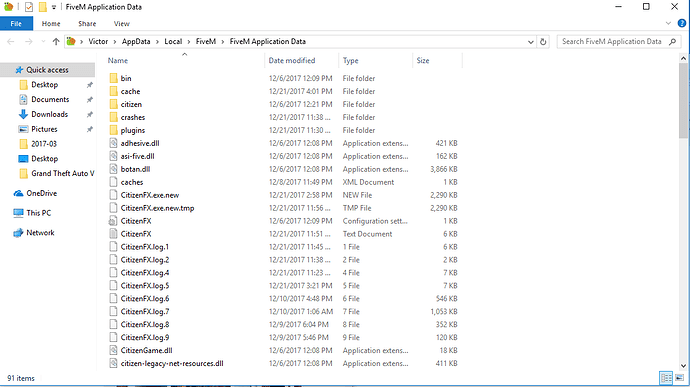Sort by the Size column header

(423, 61)
